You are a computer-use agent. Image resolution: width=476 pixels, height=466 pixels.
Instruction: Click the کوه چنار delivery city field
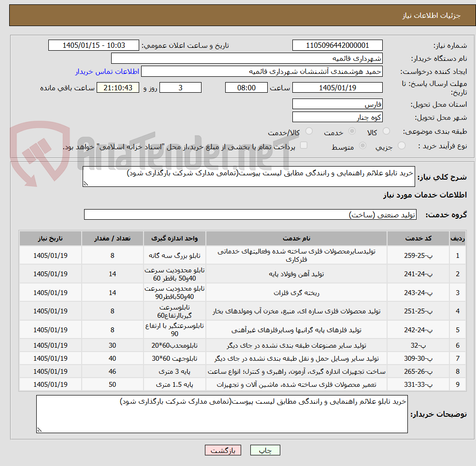pos(337,117)
